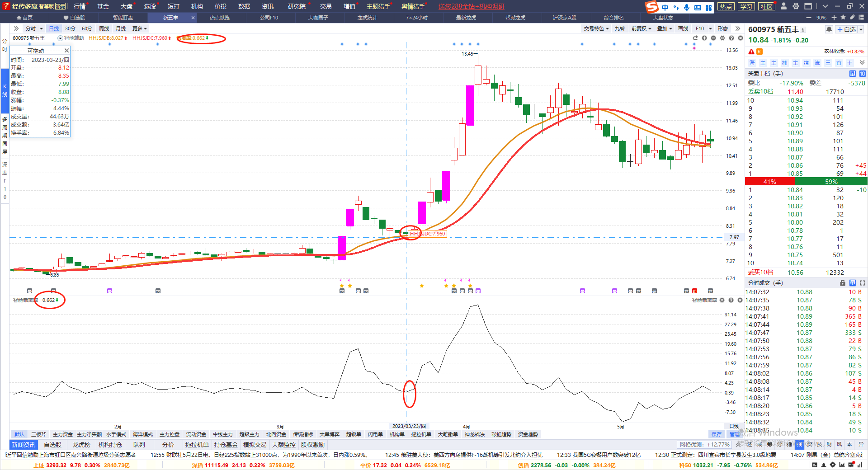Click the orange R badge icon

(x=759, y=52)
